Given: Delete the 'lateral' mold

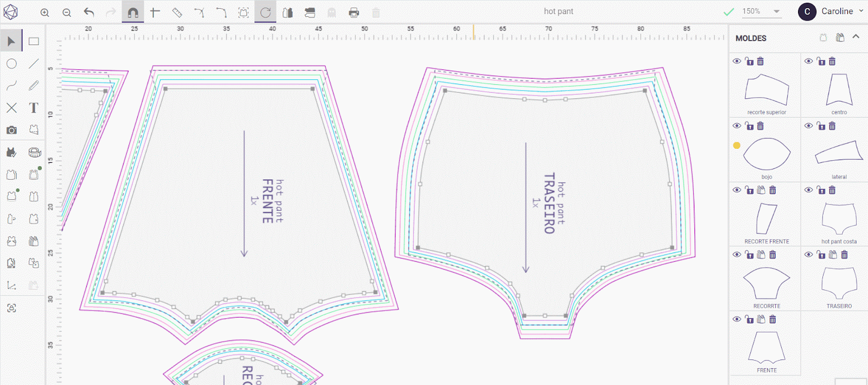Looking at the screenshot, I should (x=832, y=126).
